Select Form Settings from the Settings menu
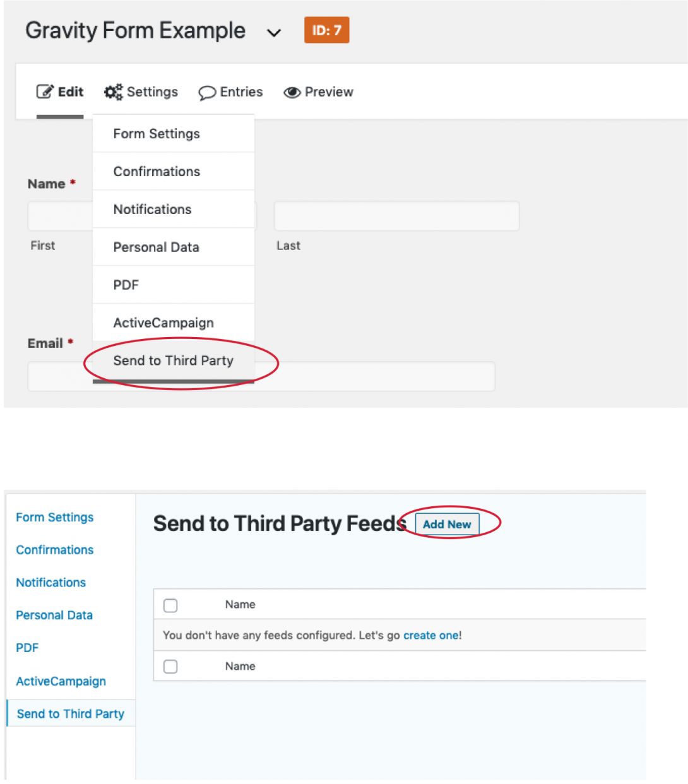 coord(156,133)
